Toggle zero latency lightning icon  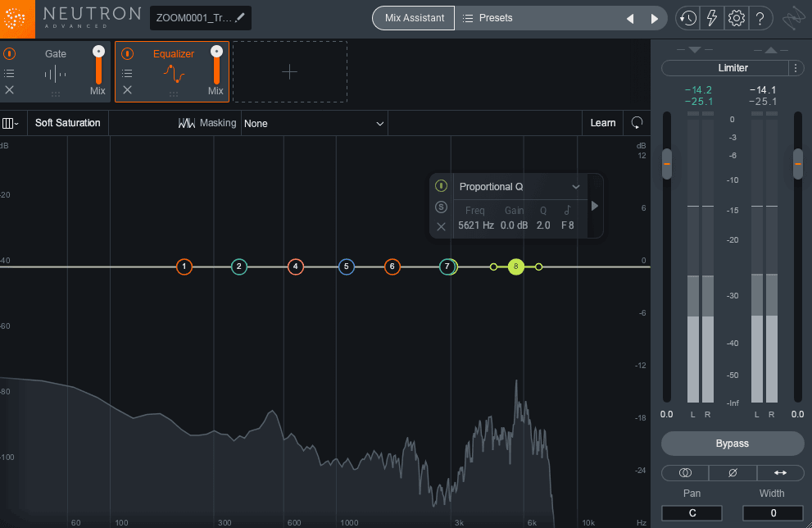712,19
